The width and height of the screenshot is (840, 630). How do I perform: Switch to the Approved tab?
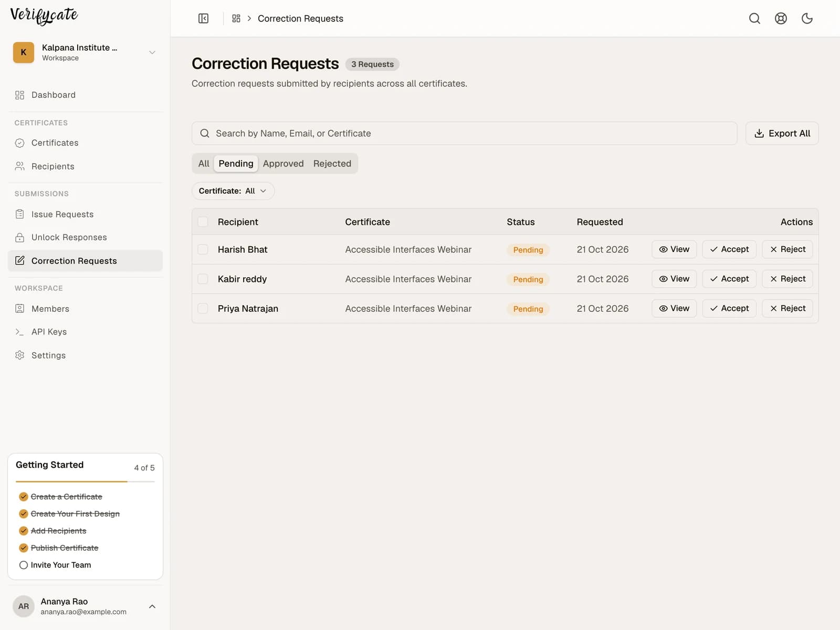coord(283,164)
